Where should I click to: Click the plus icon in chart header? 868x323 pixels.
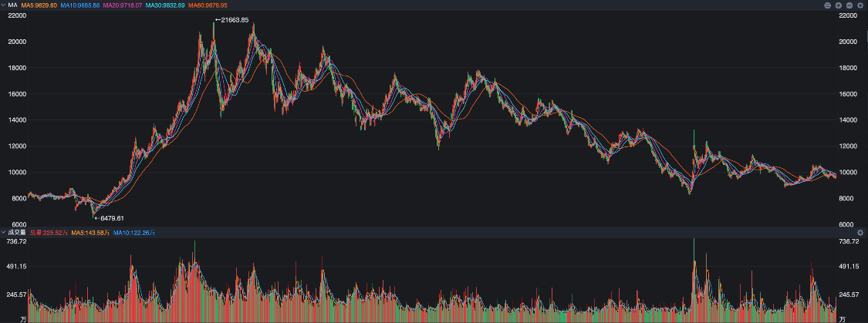tap(839, 5)
